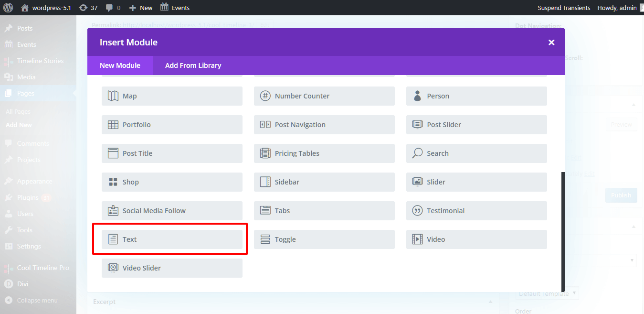Image resolution: width=644 pixels, height=314 pixels.
Task: Collapse the Excerpt panel arrow
Action: click(x=490, y=302)
